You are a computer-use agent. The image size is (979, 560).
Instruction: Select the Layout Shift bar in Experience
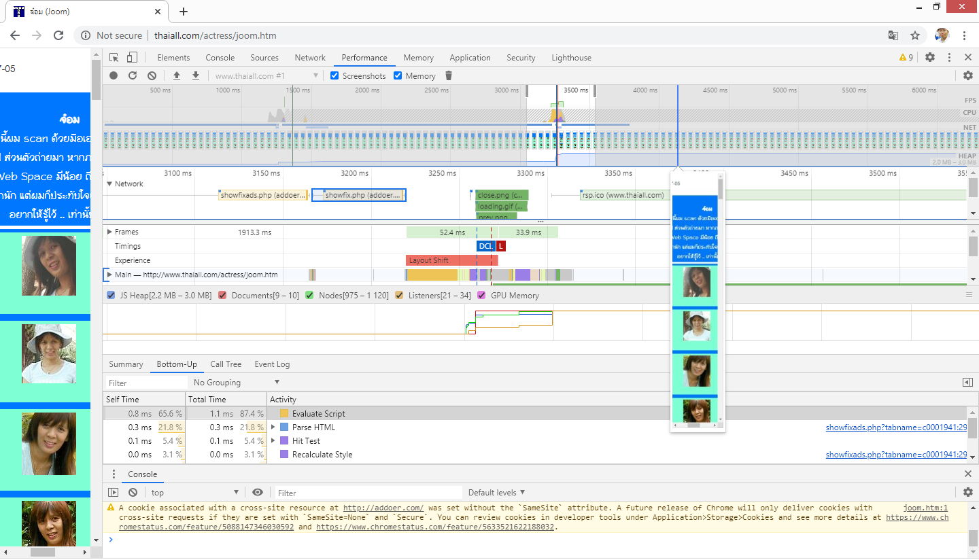coord(451,260)
